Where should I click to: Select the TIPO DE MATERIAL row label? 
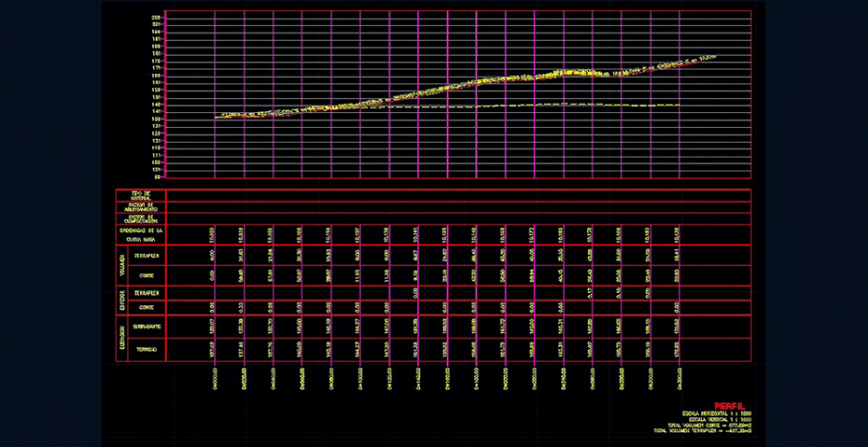[x=141, y=195]
